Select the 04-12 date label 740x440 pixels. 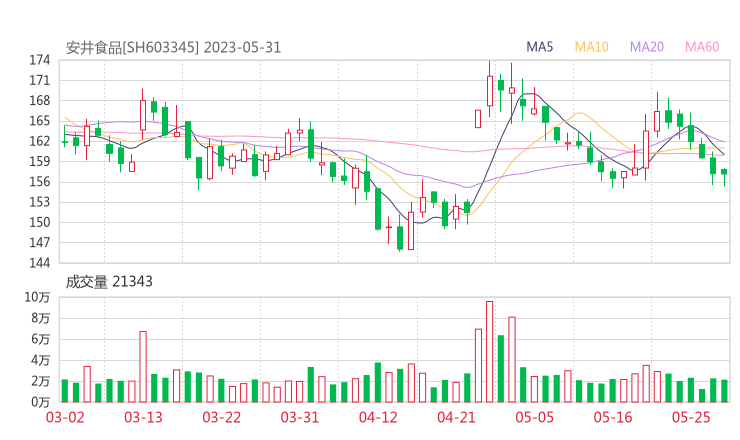pos(378,418)
